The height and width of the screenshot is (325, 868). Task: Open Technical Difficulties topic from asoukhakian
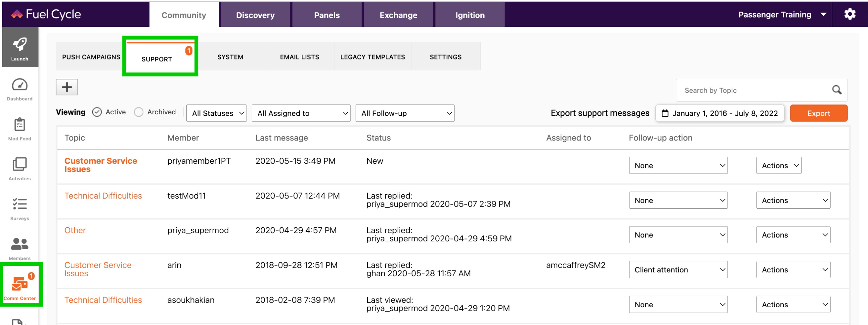(x=103, y=300)
